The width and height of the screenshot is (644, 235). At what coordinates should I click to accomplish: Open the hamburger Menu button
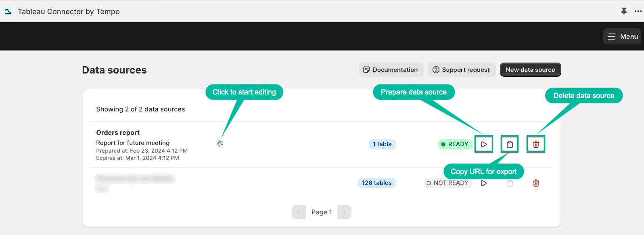[622, 36]
